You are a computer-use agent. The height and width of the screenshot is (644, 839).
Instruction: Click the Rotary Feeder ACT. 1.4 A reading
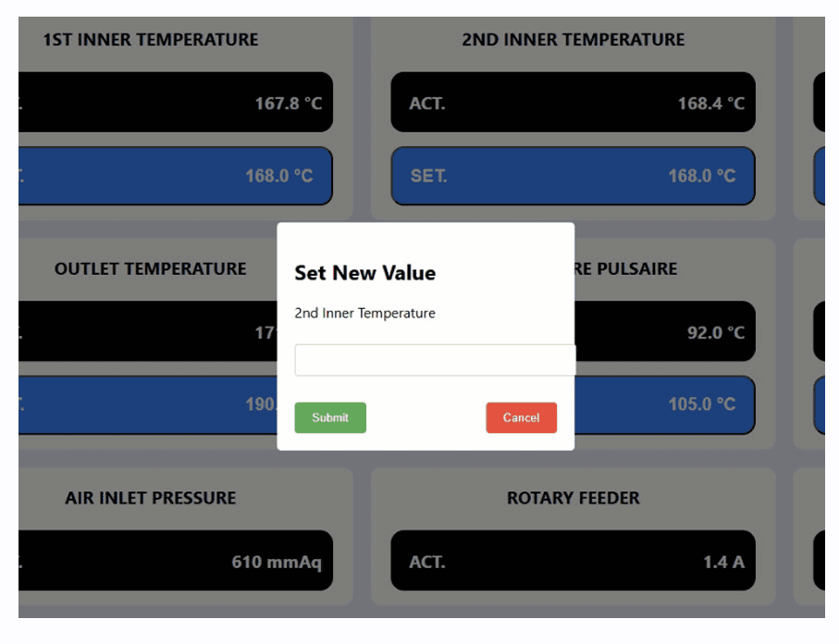(573, 561)
